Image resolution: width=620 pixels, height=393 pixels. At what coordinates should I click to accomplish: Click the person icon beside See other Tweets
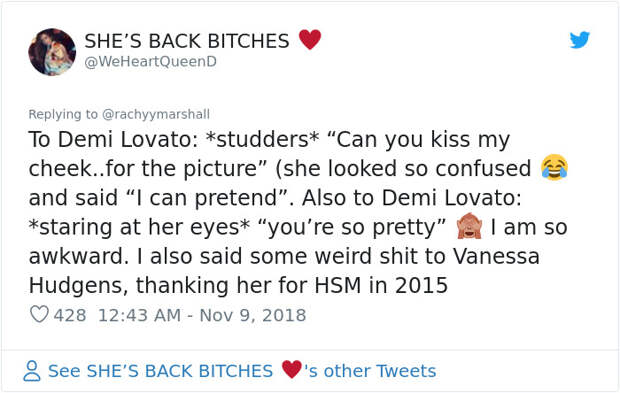tap(32, 371)
